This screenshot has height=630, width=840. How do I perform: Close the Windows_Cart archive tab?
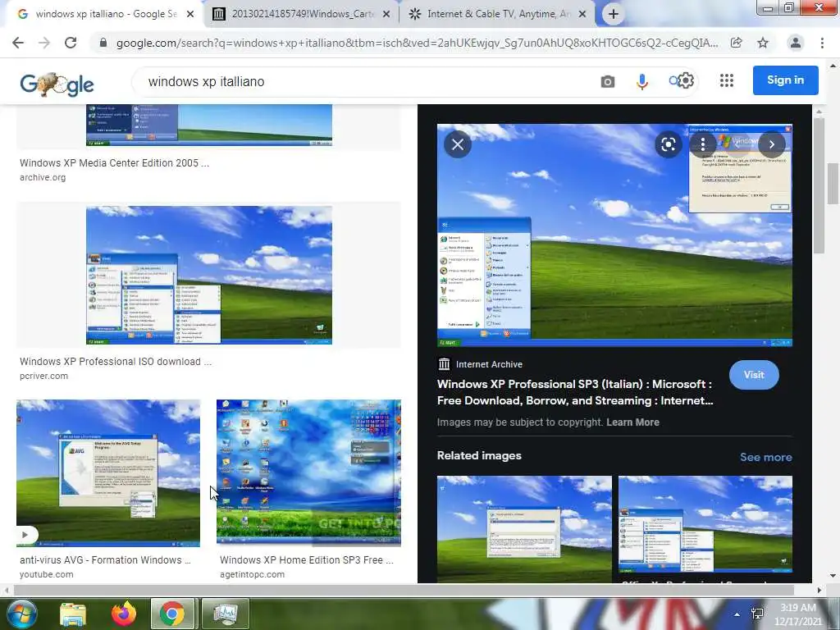click(x=386, y=15)
